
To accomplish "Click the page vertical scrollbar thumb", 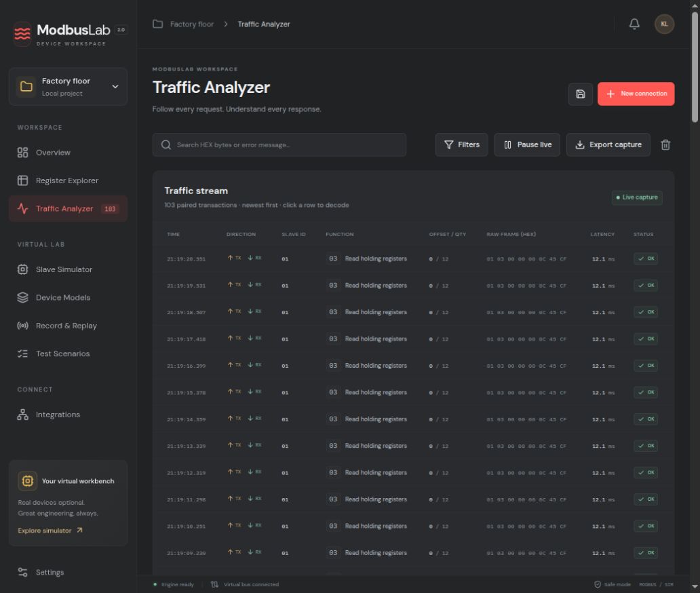I will (695, 67).
